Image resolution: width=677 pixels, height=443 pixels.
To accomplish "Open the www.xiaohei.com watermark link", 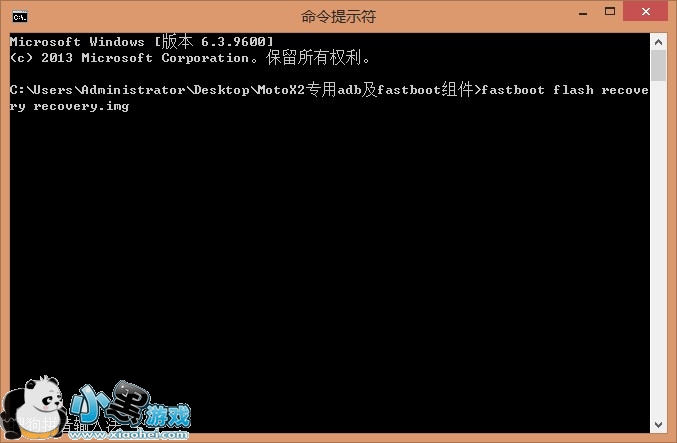I will [129, 434].
